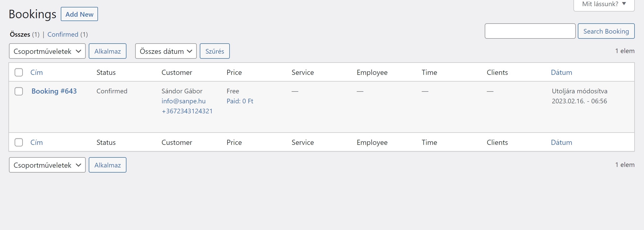The width and height of the screenshot is (644, 230).
Task: Click the info@sanpe.hu email link
Action: 183,101
